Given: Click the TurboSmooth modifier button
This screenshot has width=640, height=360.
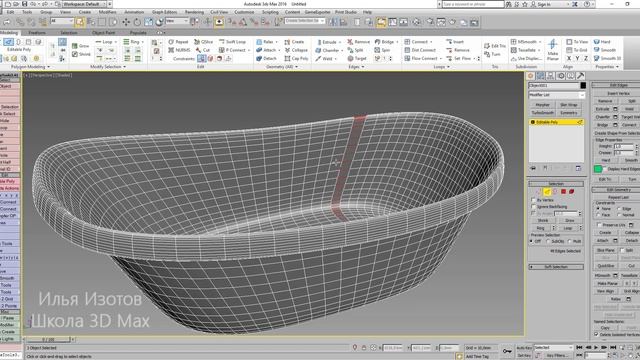Looking at the screenshot, I should click(x=542, y=113).
